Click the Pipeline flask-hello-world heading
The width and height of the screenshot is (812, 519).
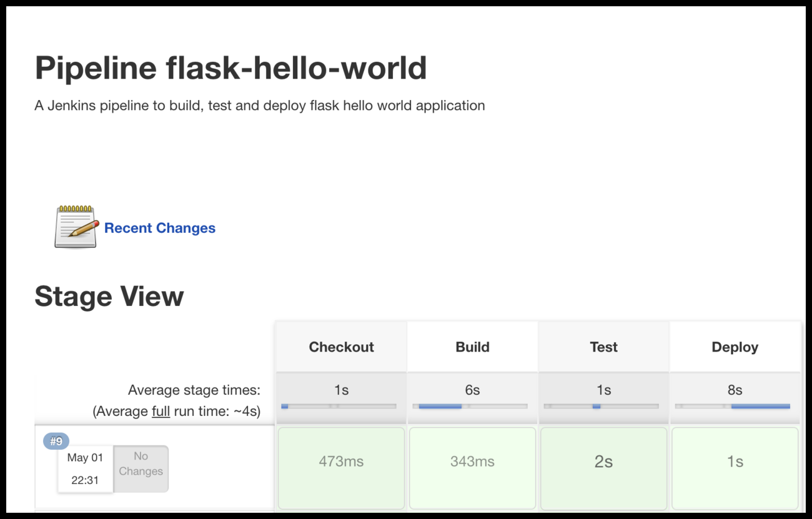230,68
